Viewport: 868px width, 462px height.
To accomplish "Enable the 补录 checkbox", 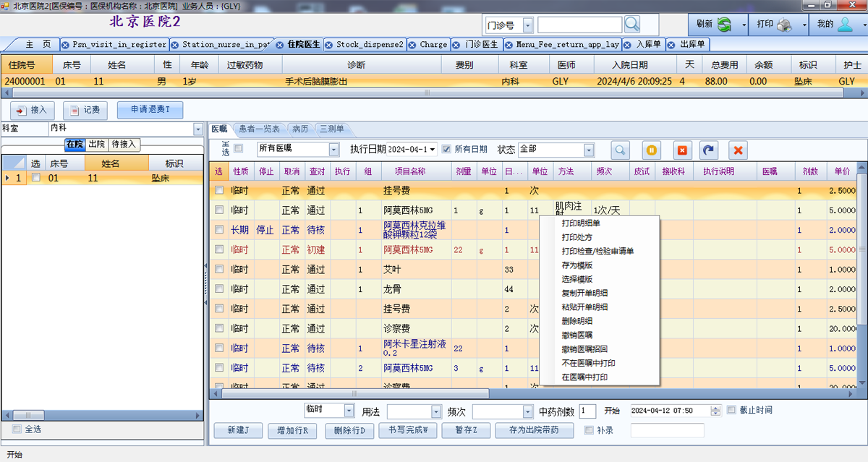I will [589, 430].
